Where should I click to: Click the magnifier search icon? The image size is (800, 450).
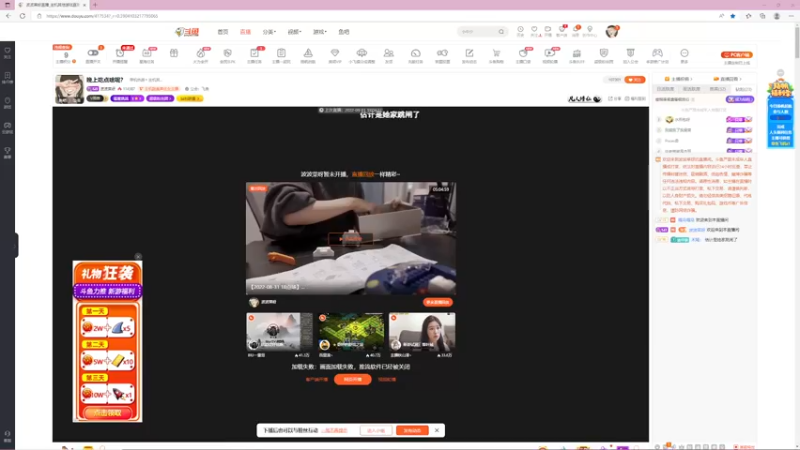click(502, 32)
